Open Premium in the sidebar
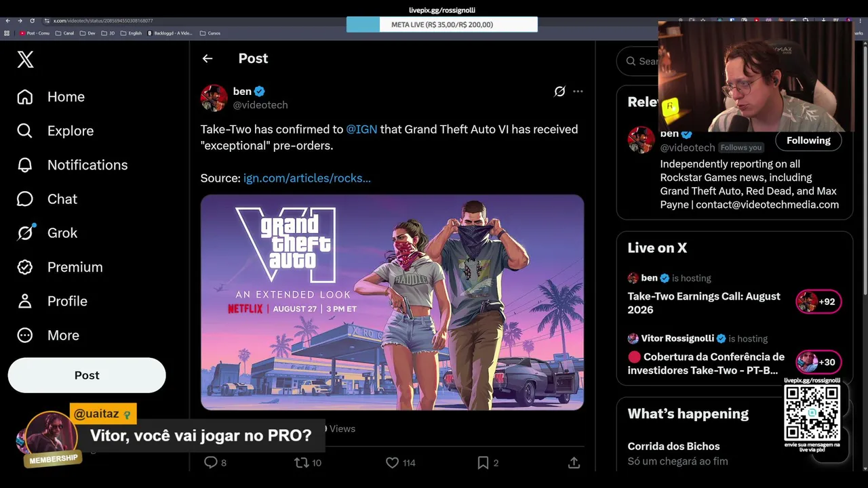Image resolution: width=868 pixels, height=488 pixels. [60, 267]
